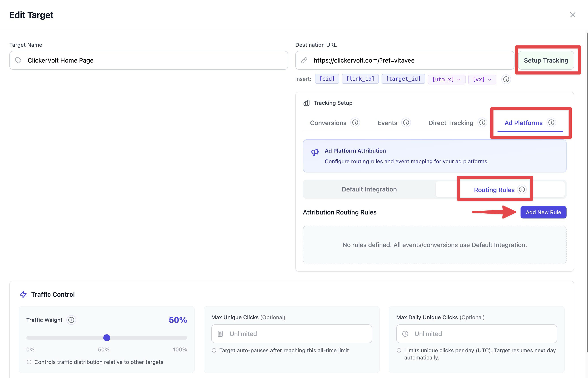Click the link icon in Destination URL field
588x378 pixels.
(304, 60)
